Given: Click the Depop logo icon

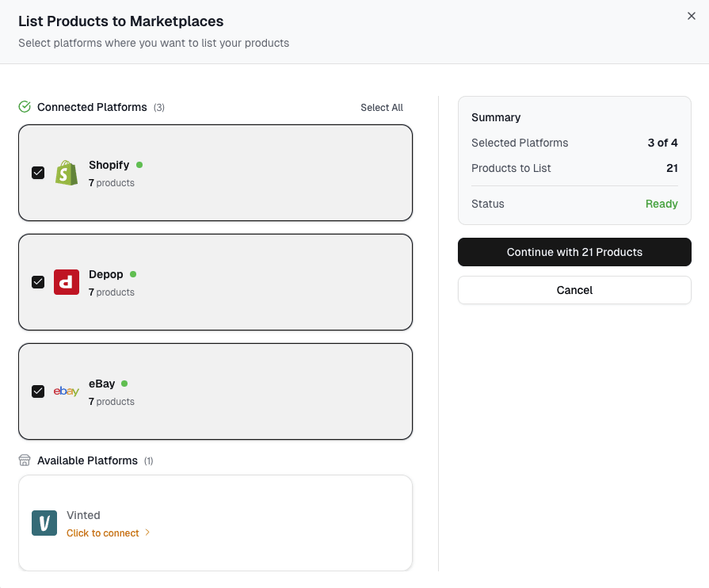Looking at the screenshot, I should (67, 281).
